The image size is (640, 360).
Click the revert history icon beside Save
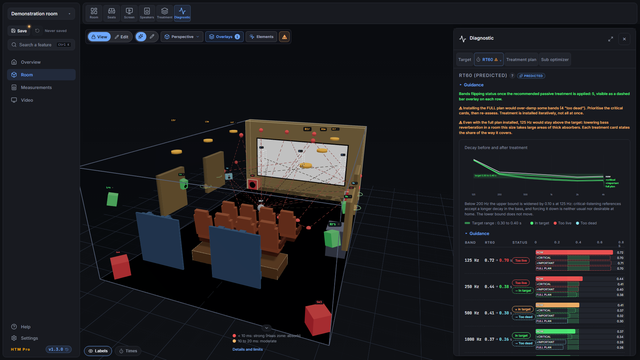37,31
